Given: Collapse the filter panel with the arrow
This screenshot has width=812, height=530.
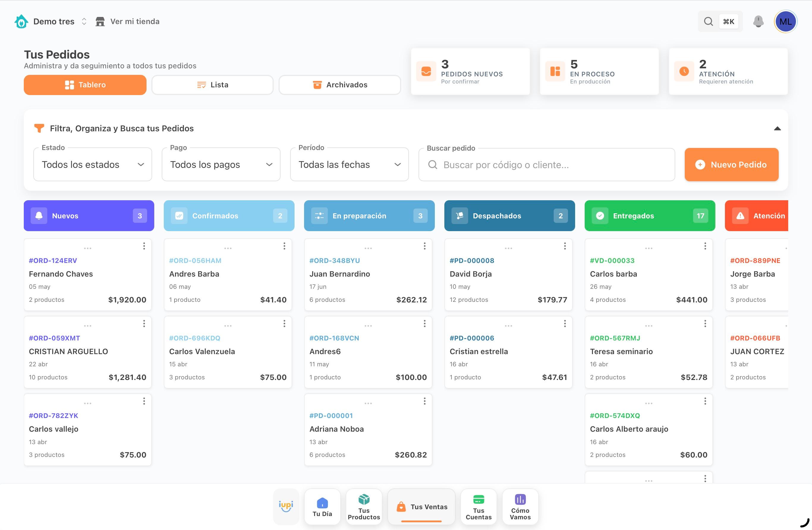Looking at the screenshot, I should coord(777,128).
